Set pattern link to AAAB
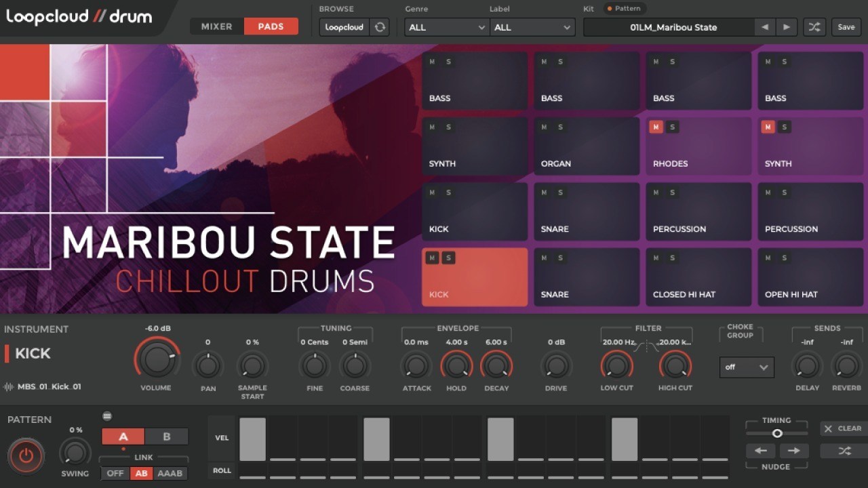Screen dimensions: 868x488 170,473
